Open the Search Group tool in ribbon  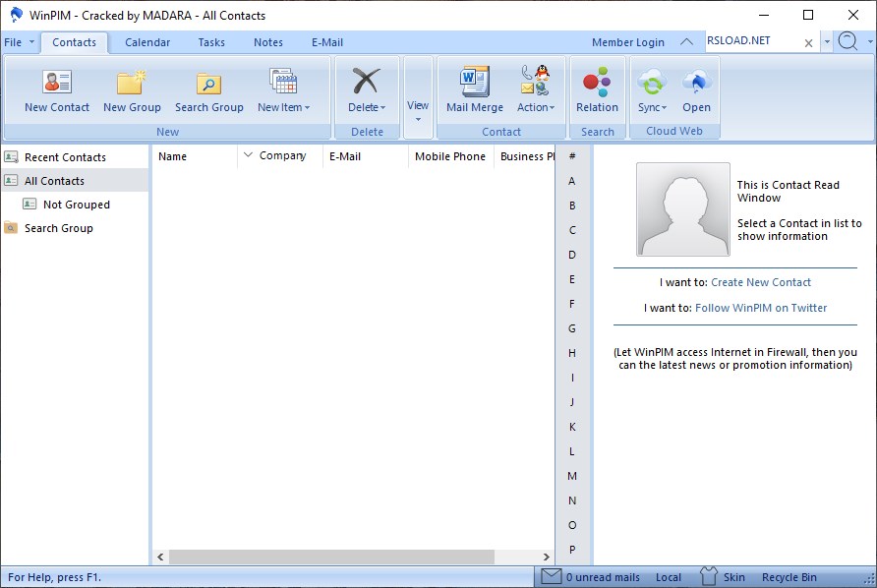(208, 90)
